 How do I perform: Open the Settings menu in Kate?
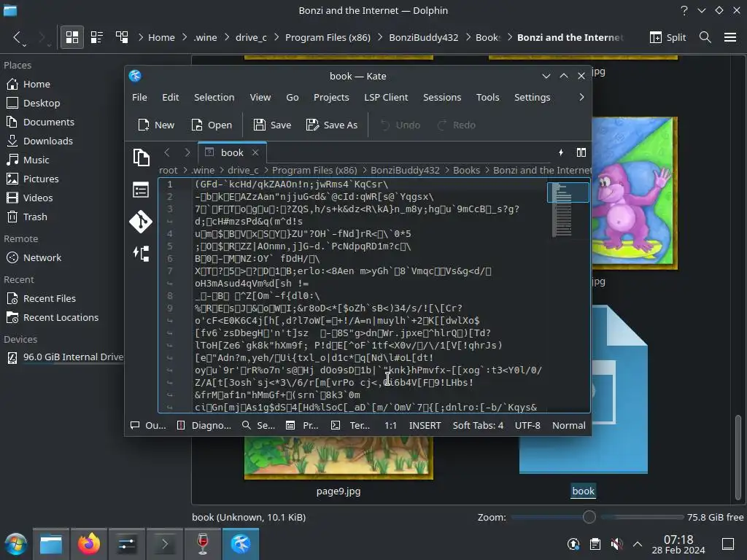point(532,97)
